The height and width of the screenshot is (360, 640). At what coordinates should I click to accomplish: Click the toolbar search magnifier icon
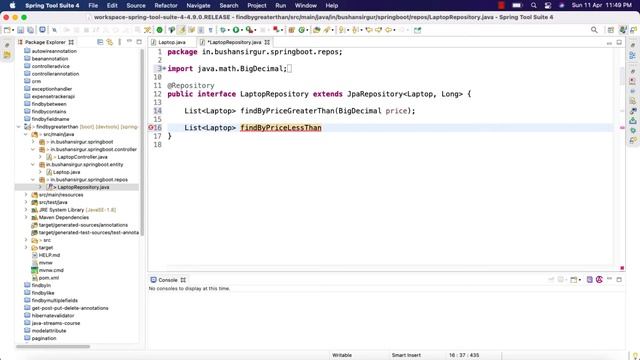(594, 30)
